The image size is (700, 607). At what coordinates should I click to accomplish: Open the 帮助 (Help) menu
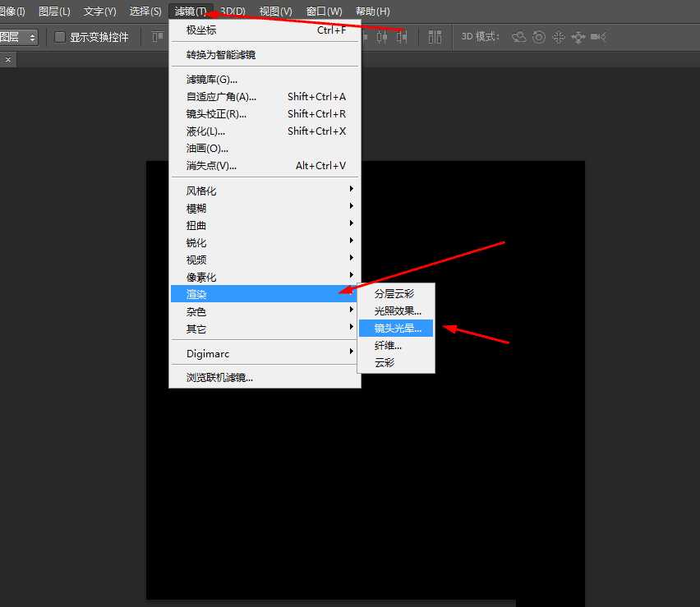[373, 11]
